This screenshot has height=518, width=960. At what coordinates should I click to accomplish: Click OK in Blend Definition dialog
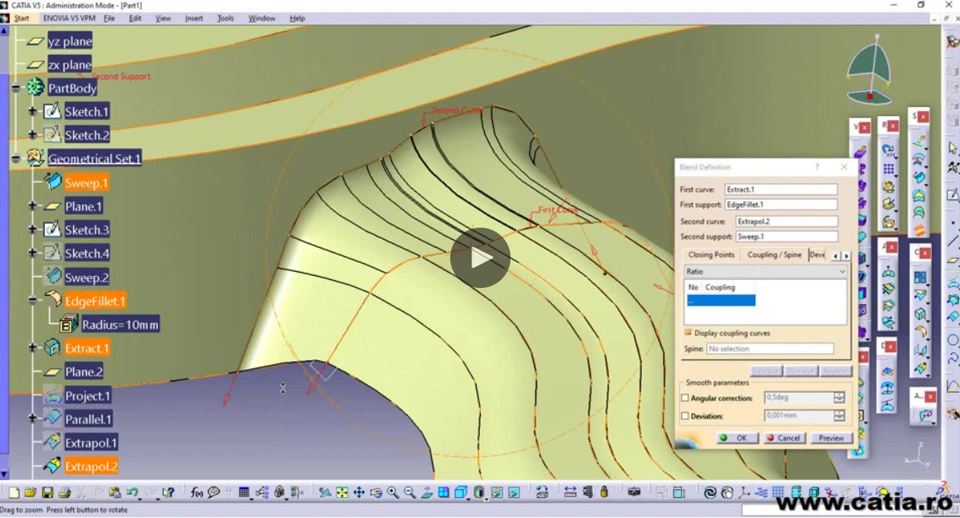(x=737, y=438)
